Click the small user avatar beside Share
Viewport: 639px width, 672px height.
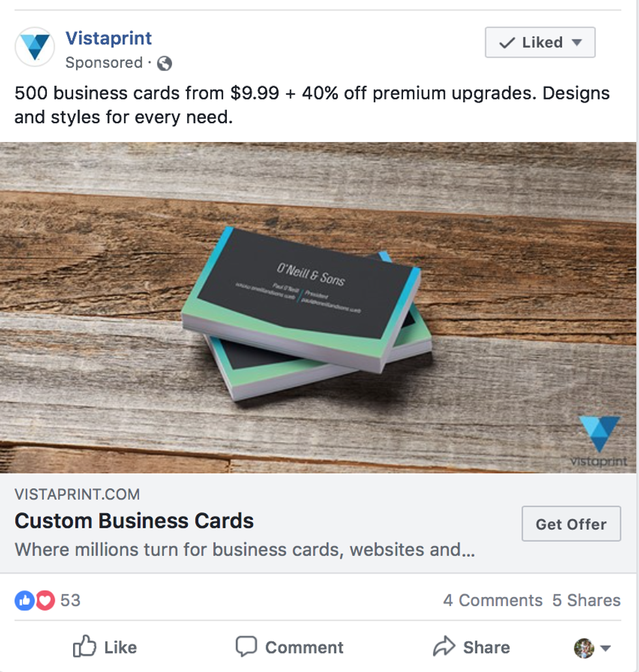584,648
